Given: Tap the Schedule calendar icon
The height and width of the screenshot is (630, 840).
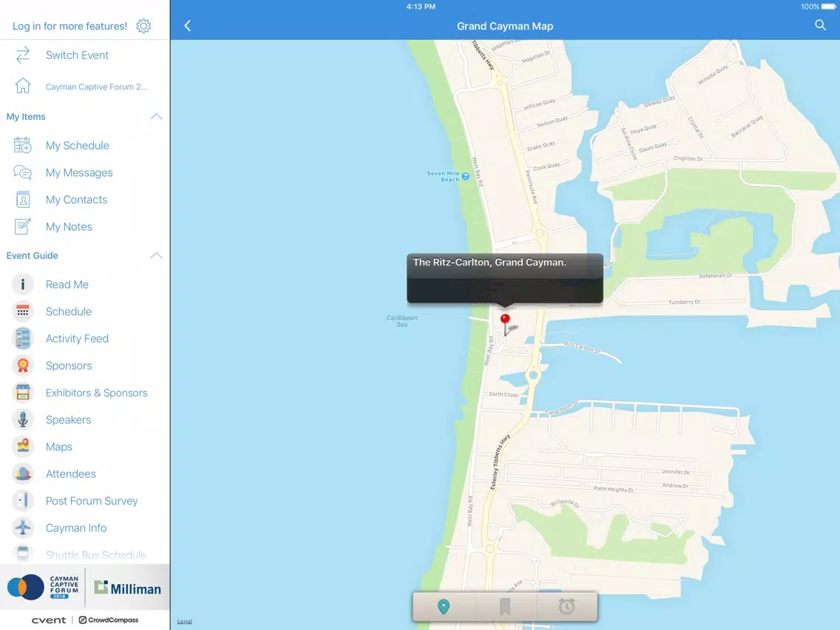Looking at the screenshot, I should coord(22,311).
